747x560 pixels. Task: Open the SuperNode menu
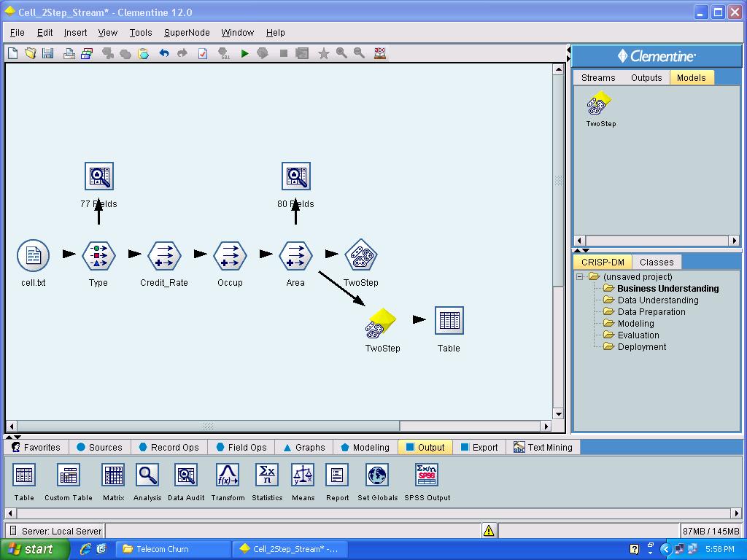[187, 32]
